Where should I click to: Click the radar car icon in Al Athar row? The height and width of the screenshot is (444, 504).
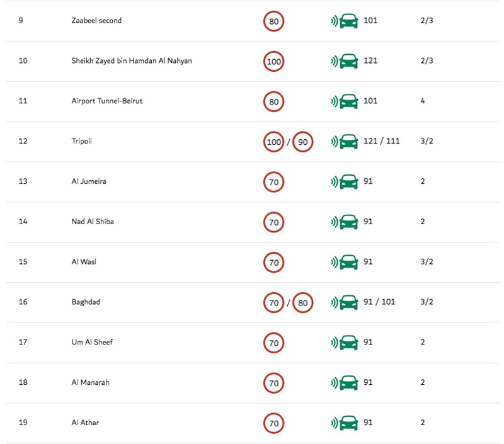[344, 423]
